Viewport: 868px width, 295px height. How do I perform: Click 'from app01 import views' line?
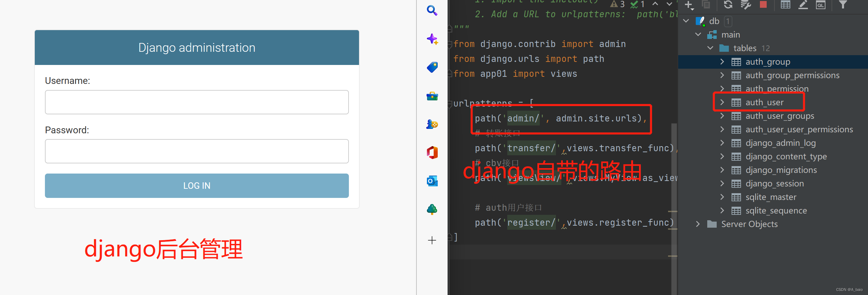pos(515,74)
